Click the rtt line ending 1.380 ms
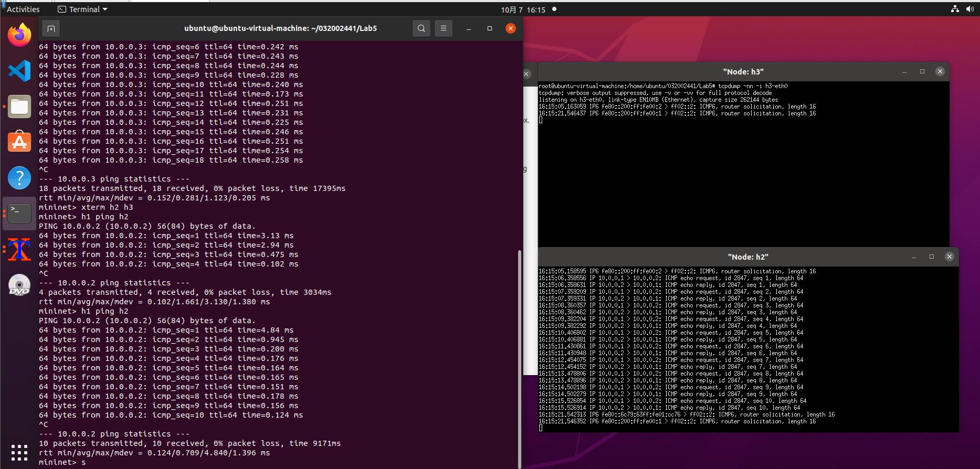Viewport: 980px width, 469px height. [x=154, y=302]
